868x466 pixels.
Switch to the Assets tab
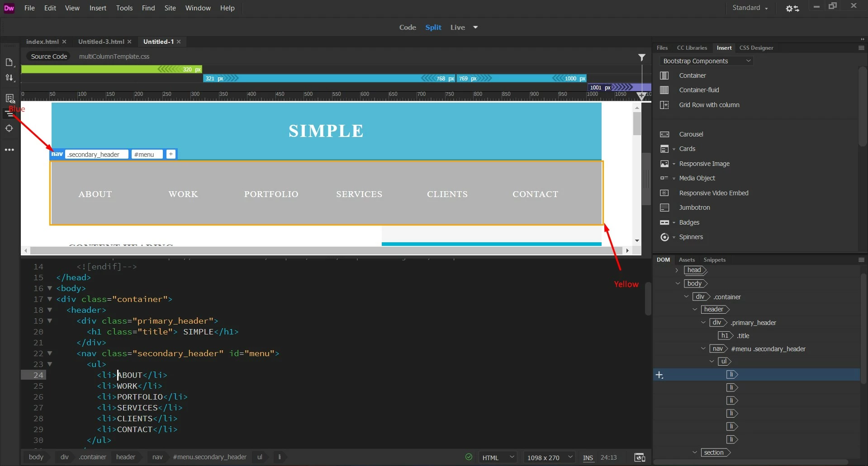pos(687,260)
